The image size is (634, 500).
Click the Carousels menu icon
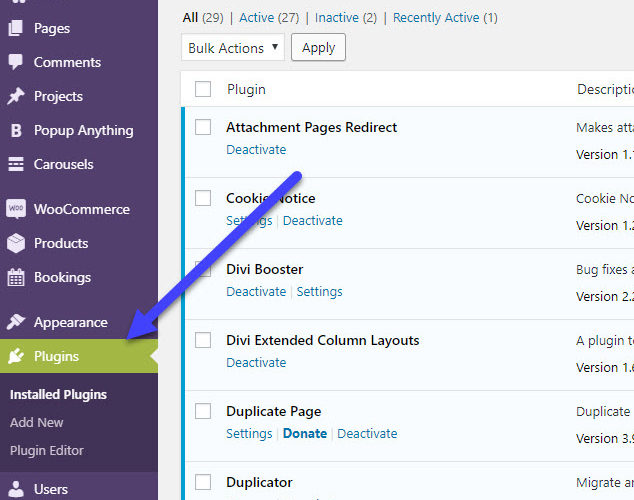[15, 164]
